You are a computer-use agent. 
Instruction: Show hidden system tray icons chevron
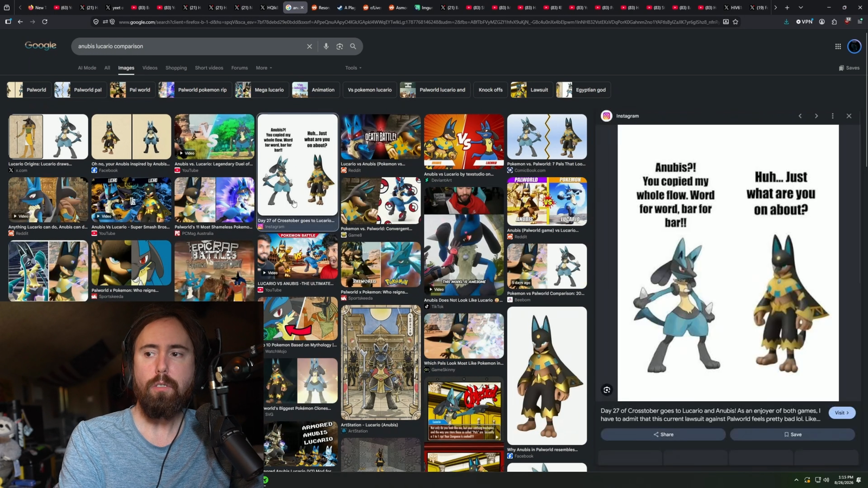pyautogui.click(x=796, y=480)
